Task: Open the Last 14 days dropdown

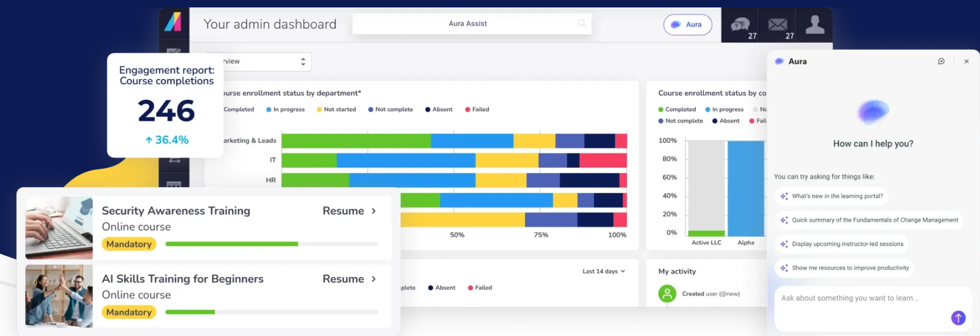Action: pos(603,272)
